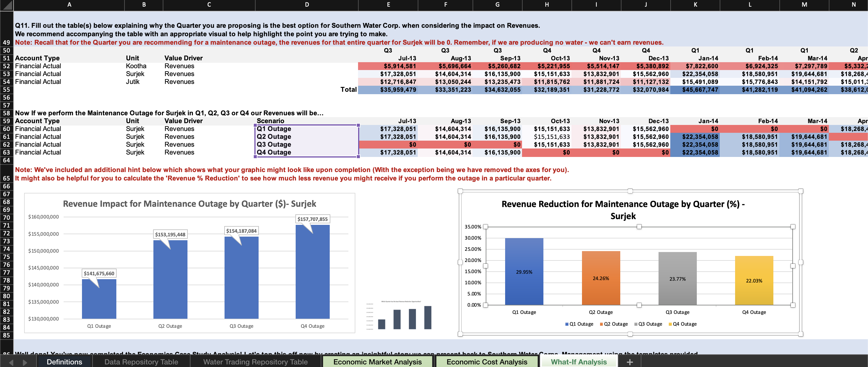This screenshot has width=868, height=367.
Task: Switch to the Economic Market Analysis tab
Action: (377, 361)
